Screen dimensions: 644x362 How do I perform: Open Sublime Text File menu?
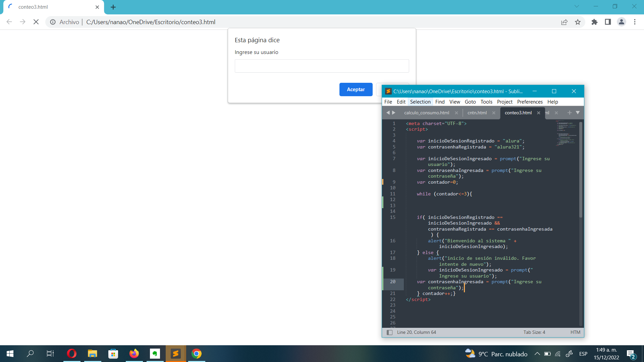[388, 102]
